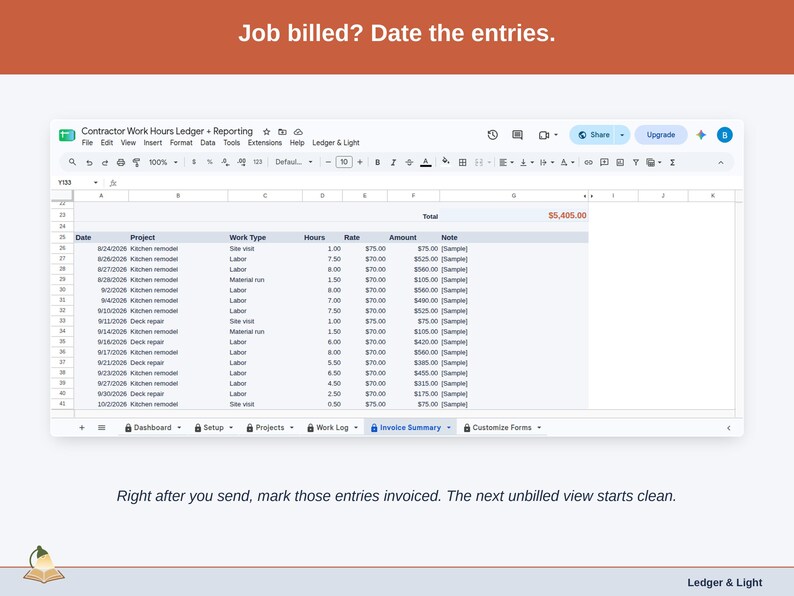Screen dimensions: 794x596
Task: Open the vertical align dropdown
Action: click(527, 163)
